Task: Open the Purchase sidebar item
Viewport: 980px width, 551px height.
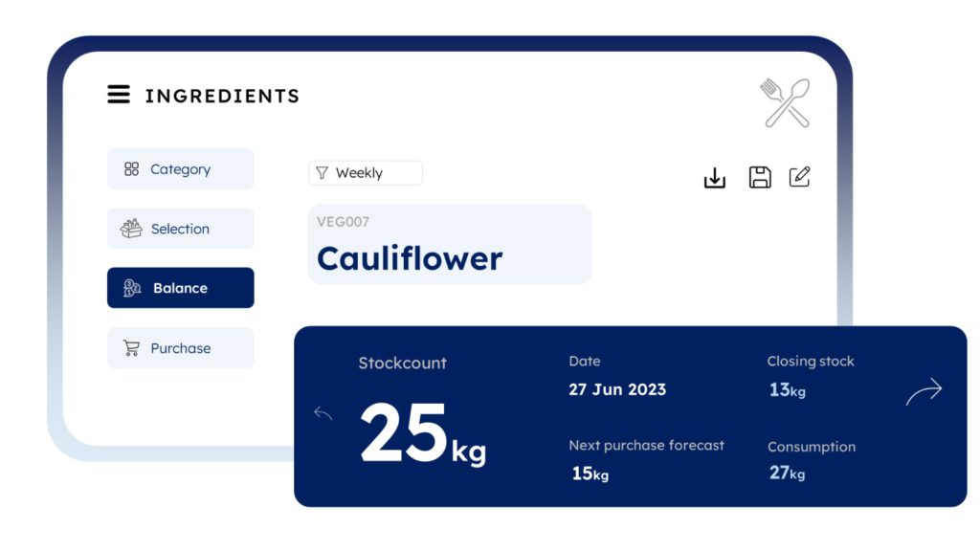Action: coord(180,348)
